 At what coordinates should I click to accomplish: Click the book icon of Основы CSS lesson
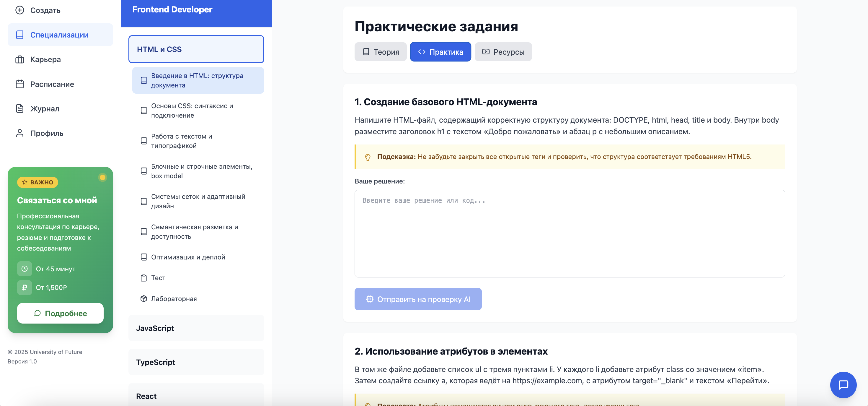143,111
